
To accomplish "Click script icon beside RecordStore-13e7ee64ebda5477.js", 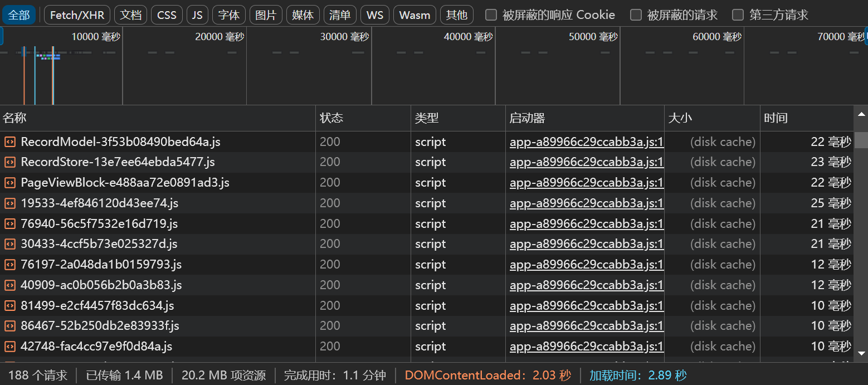I will pos(9,162).
